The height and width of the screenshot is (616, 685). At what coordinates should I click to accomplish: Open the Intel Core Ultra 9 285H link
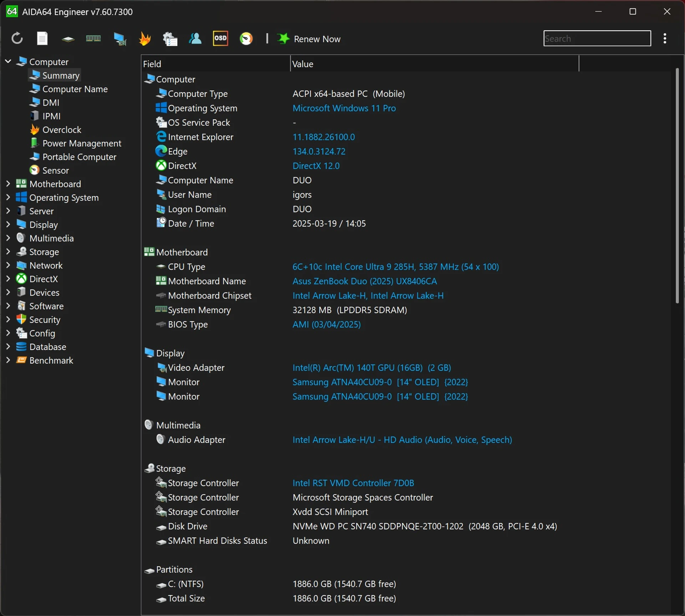396,267
